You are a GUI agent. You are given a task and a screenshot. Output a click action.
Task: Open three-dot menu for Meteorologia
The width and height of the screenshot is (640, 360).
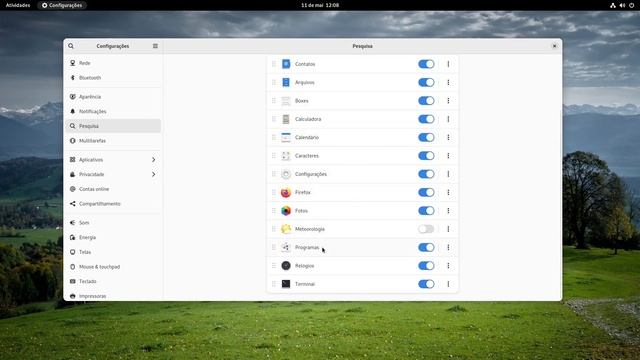[448, 229]
